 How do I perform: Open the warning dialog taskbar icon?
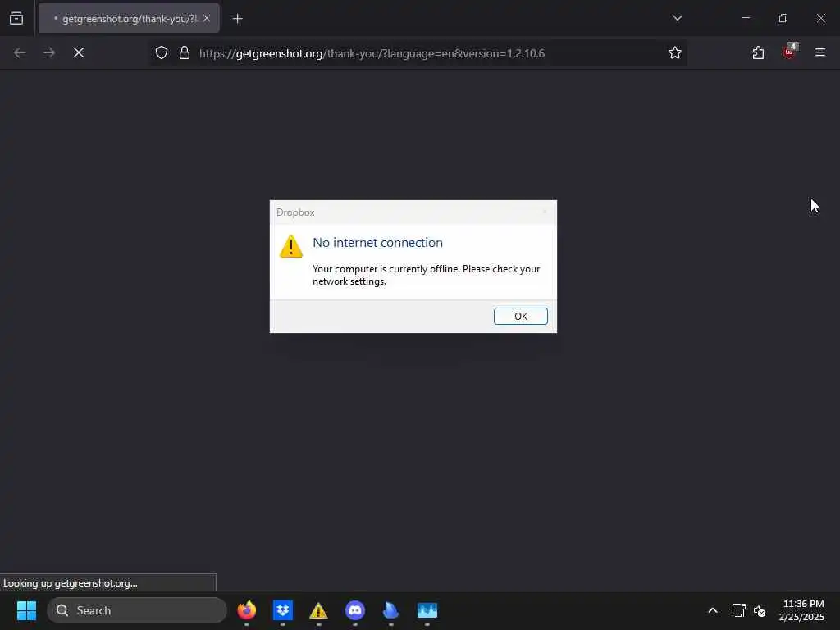click(x=318, y=610)
